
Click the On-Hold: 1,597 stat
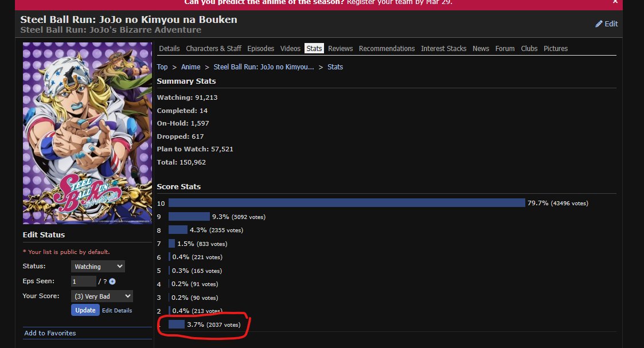[x=183, y=123]
